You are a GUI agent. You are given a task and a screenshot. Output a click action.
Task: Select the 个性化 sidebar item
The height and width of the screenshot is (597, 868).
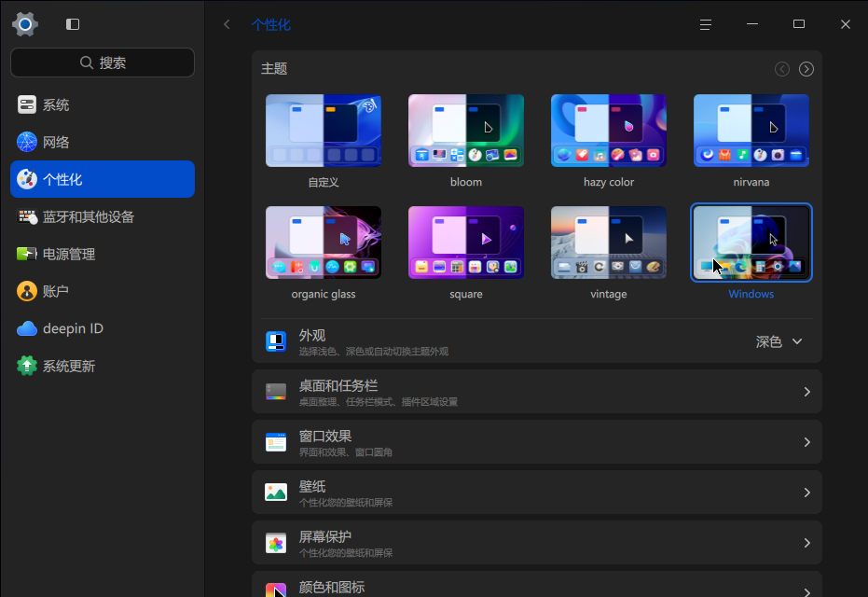(x=103, y=179)
